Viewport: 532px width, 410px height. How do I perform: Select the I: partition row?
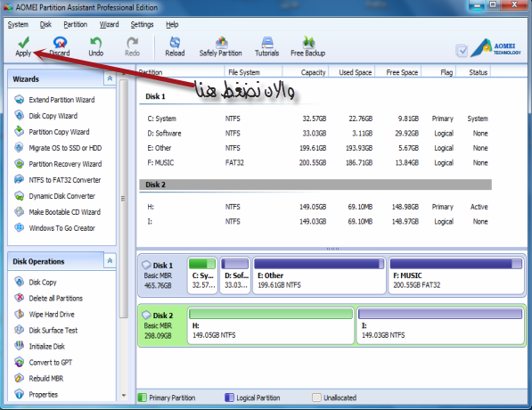(x=315, y=222)
